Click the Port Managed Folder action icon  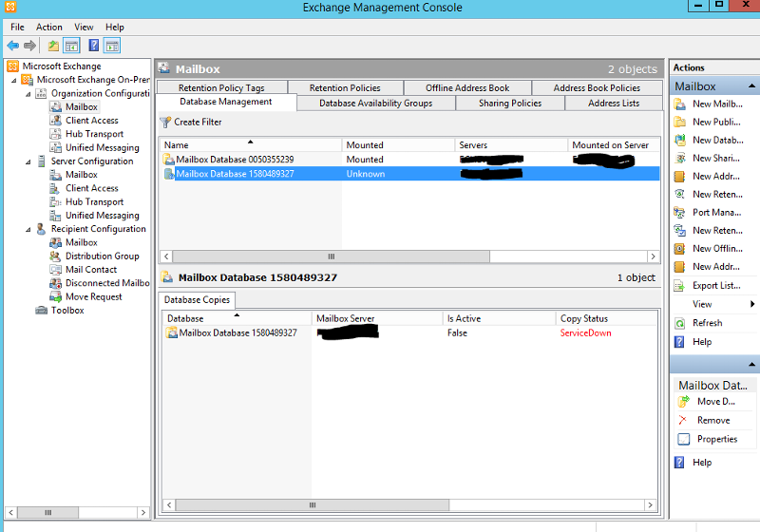pos(680,212)
